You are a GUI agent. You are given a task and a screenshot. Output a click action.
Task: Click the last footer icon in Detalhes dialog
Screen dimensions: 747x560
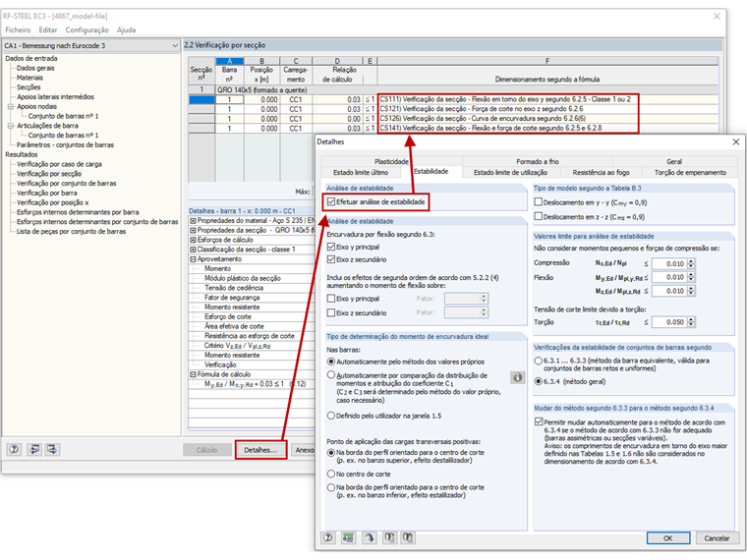tap(408, 537)
